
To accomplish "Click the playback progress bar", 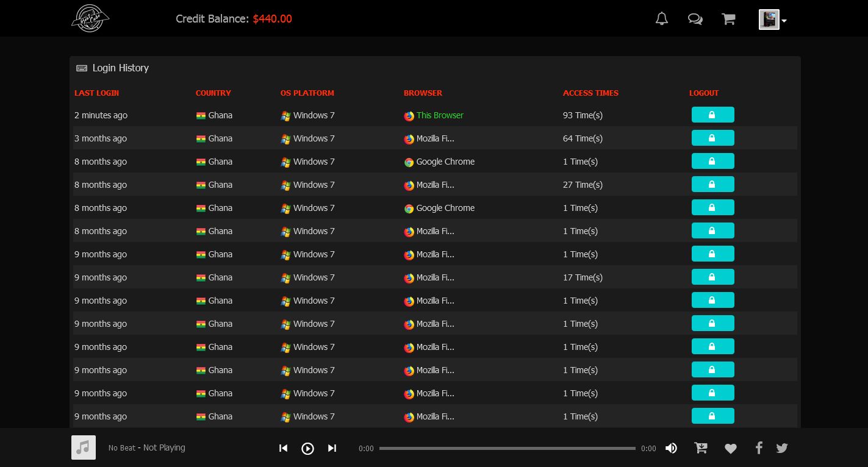I will pyautogui.click(x=507, y=448).
